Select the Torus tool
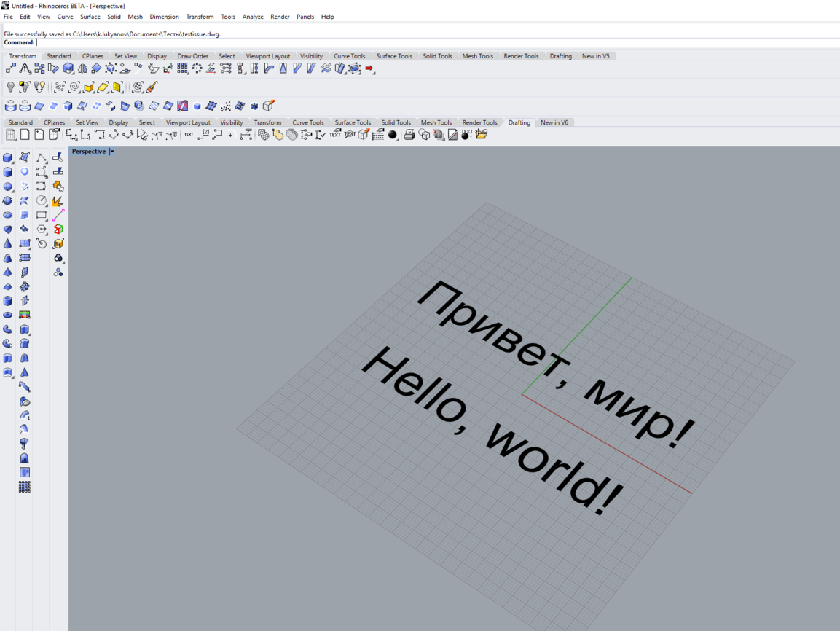The width and height of the screenshot is (840, 631). click(x=8, y=314)
